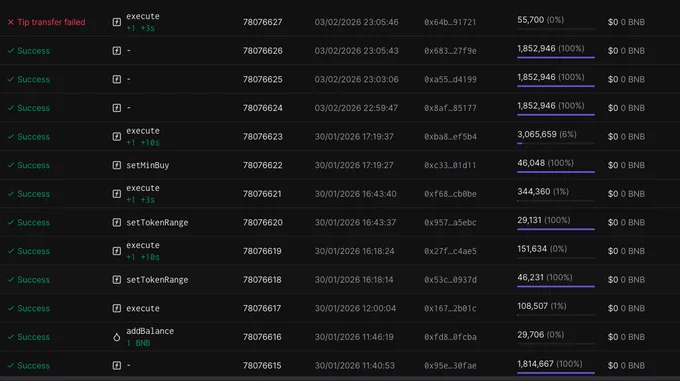Click setTokenRange in row 78076618

[157, 280]
